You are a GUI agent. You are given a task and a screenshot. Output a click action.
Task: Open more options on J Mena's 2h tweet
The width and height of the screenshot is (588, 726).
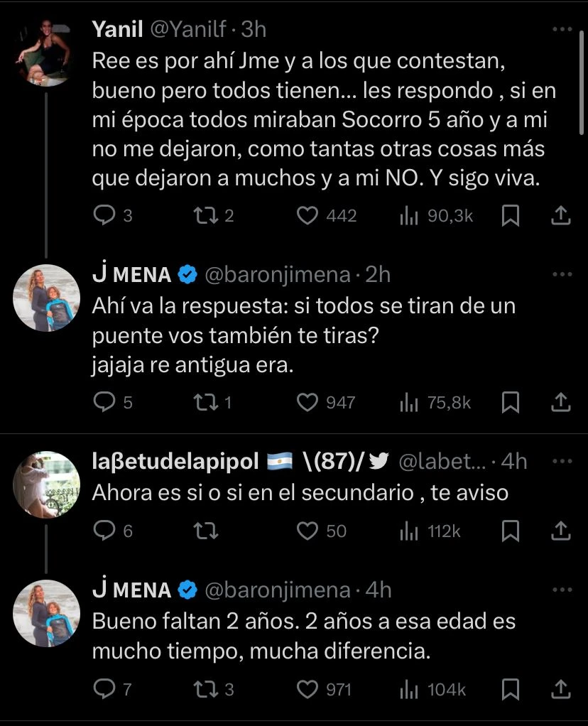click(x=562, y=274)
